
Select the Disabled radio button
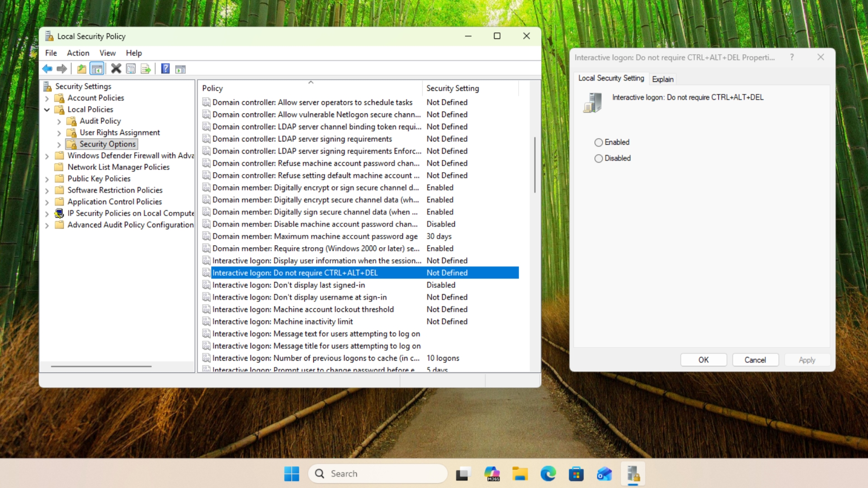[599, 159]
